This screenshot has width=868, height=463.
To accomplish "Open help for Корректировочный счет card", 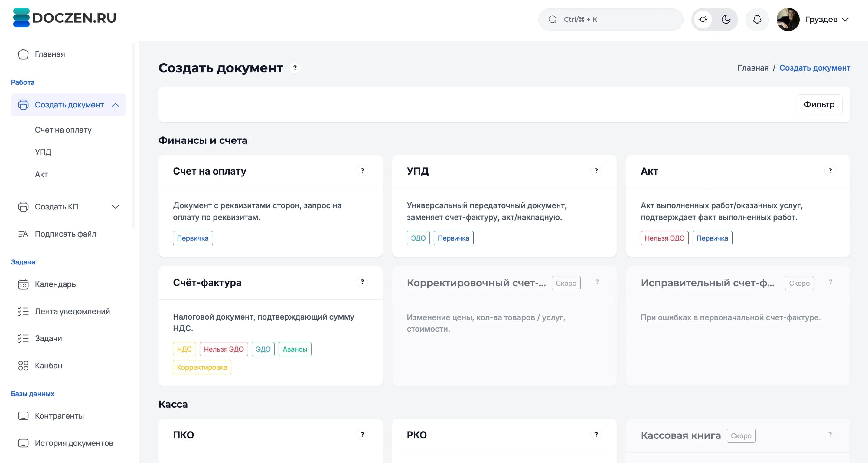I will click(597, 281).
